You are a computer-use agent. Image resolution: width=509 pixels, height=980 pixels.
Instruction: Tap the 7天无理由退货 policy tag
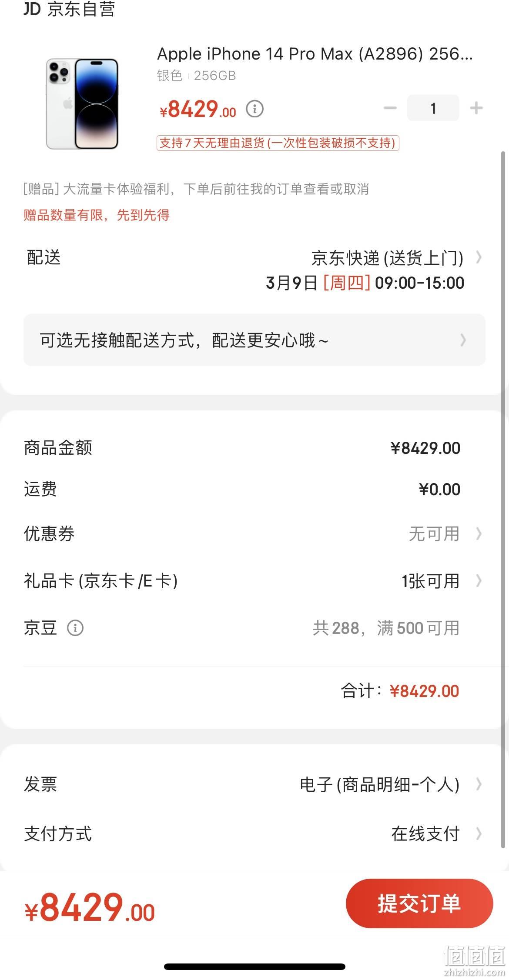pos(278,143)
